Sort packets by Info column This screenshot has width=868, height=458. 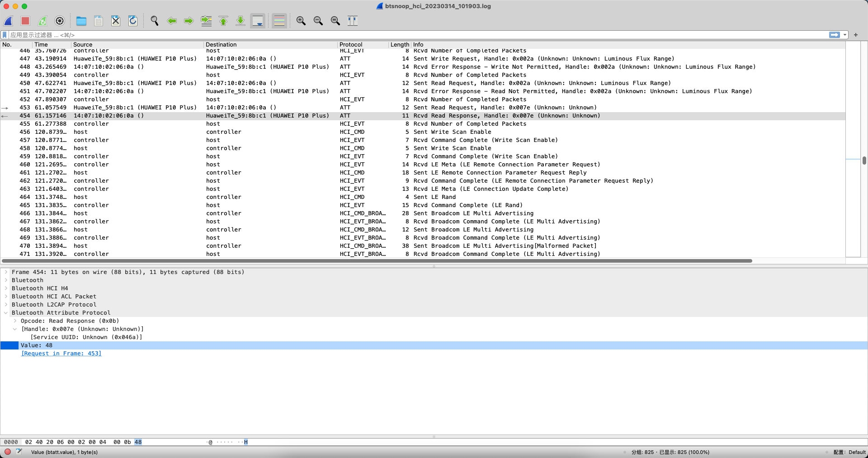click(628, 44)
